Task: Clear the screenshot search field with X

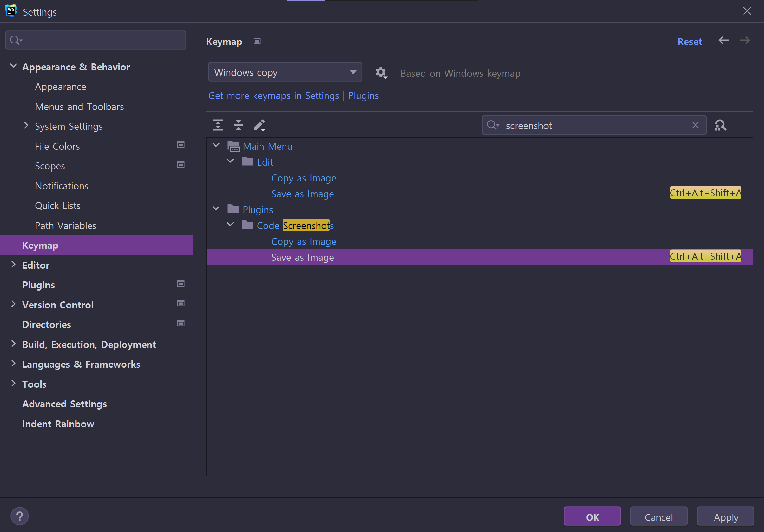Action: pyautogui.click(x=695, y=125)
